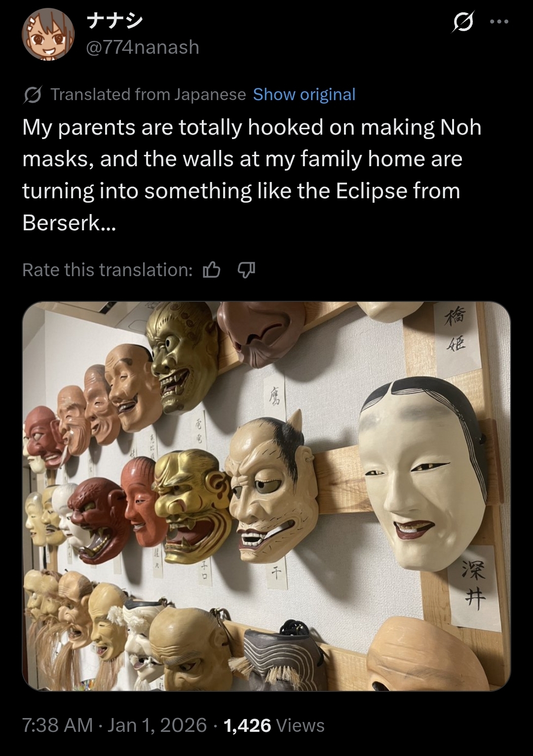This screenshot has height=756, width=533.
Task: Click Show original link
Action: tap(304, 94)
